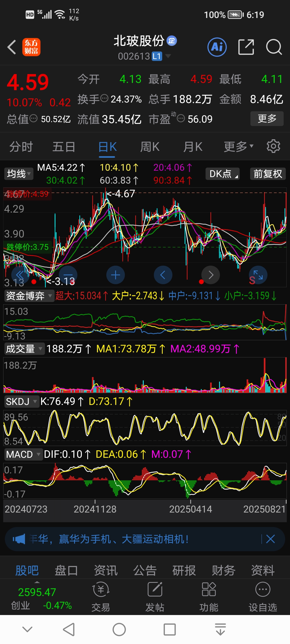
Task: Open the SKDJ indicator dropdown
Action: tap(21, 401)
